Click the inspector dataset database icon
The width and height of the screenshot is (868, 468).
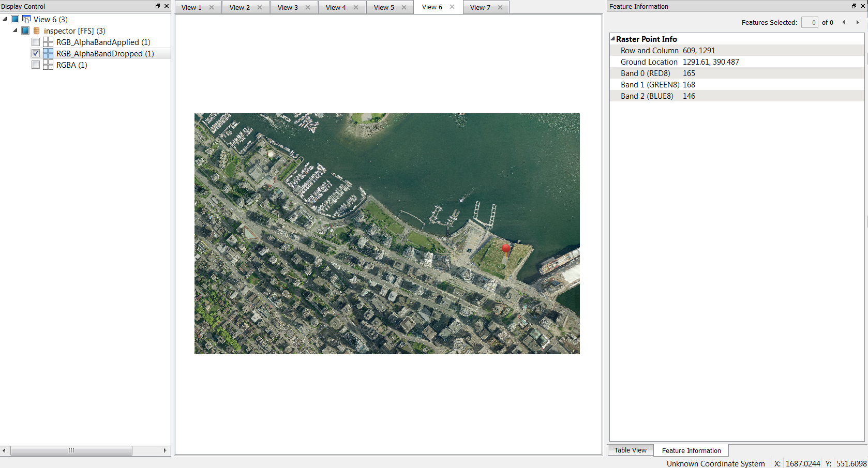37,31
